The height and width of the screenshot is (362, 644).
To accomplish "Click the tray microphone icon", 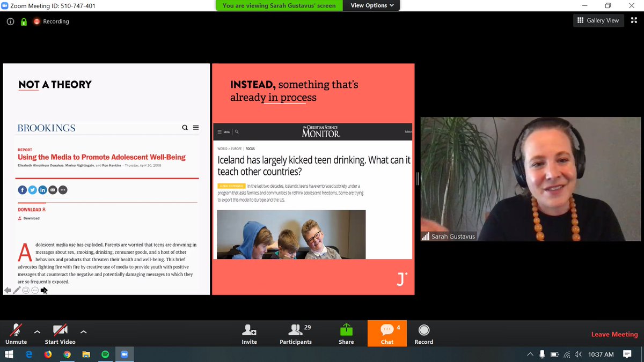I will [x=542, y=354].
